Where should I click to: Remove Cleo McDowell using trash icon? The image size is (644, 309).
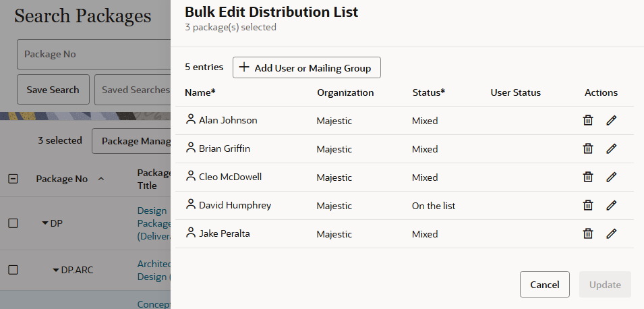[588, 177]
